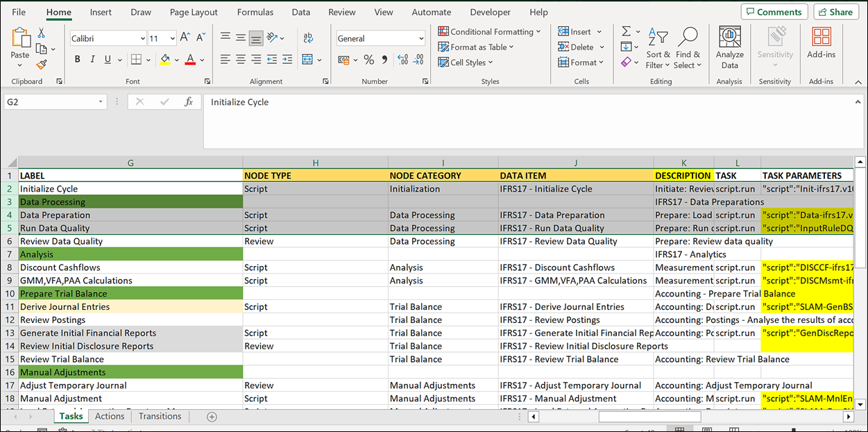This screenshot has width=868, height=432.
Task: Select the Format Painter icon
Action: tap(42, 65)
